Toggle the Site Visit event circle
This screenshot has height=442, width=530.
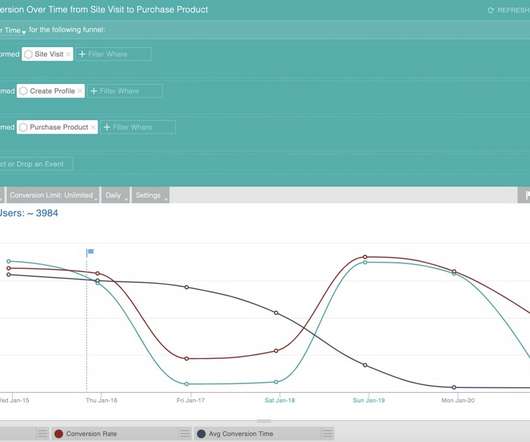(x=28, y=54)
